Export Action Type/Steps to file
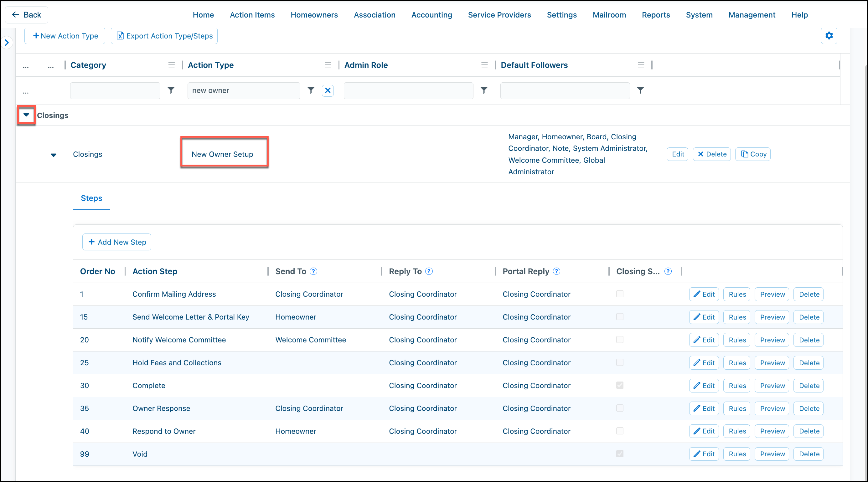Screen dimensions: 868x482 (x=164, y=36)
